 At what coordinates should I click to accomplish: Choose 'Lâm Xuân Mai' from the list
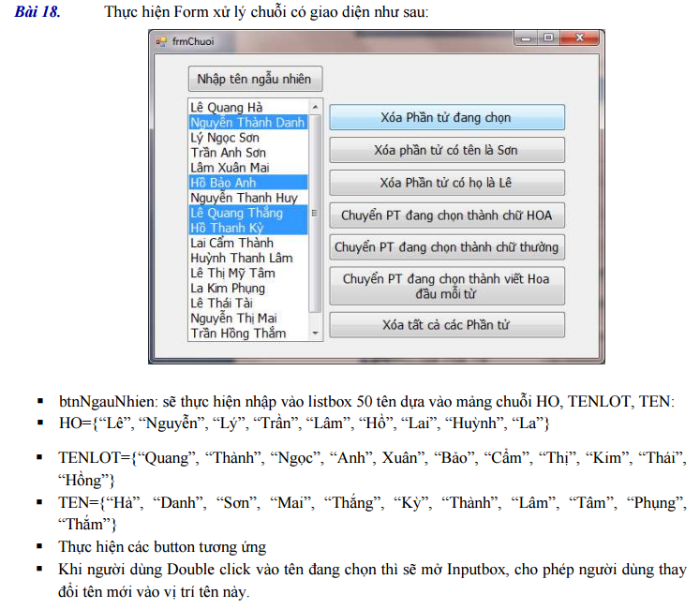pyautogui.click(x=230, y=168)
